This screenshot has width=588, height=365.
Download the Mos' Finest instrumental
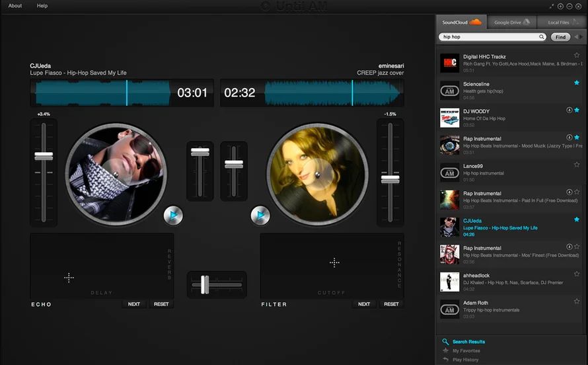coord(570,247)
